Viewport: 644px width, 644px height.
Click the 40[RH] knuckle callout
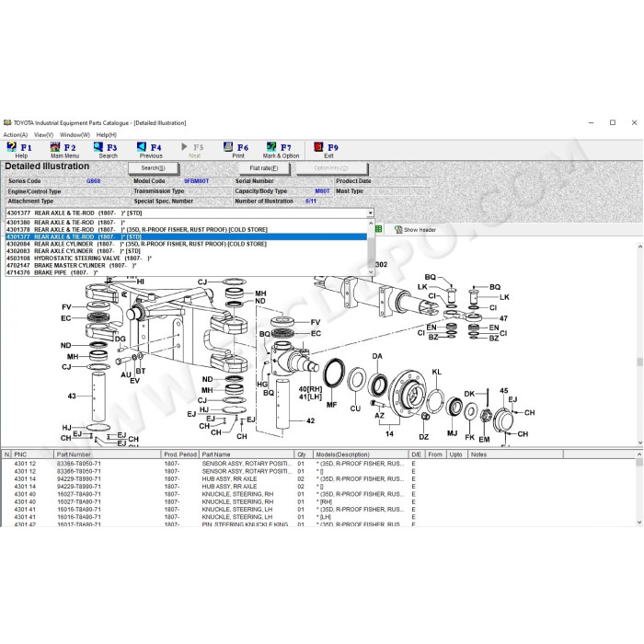(x=311, y=389)
